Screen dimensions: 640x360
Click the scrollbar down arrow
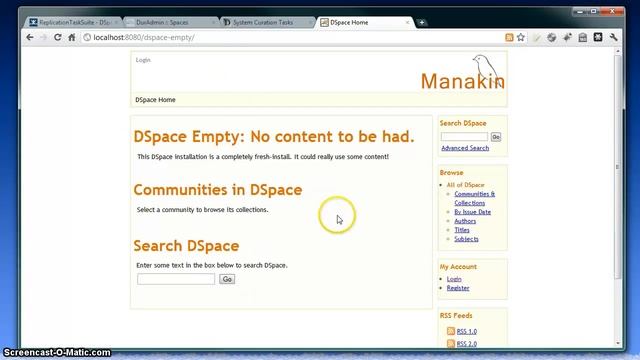pyautogui.click(x=618, y=343)
